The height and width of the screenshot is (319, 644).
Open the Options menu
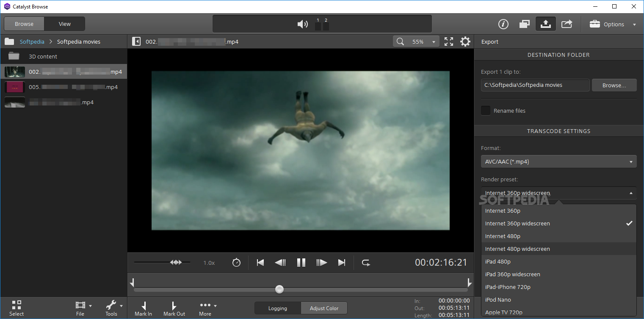[x=613, y=24]
